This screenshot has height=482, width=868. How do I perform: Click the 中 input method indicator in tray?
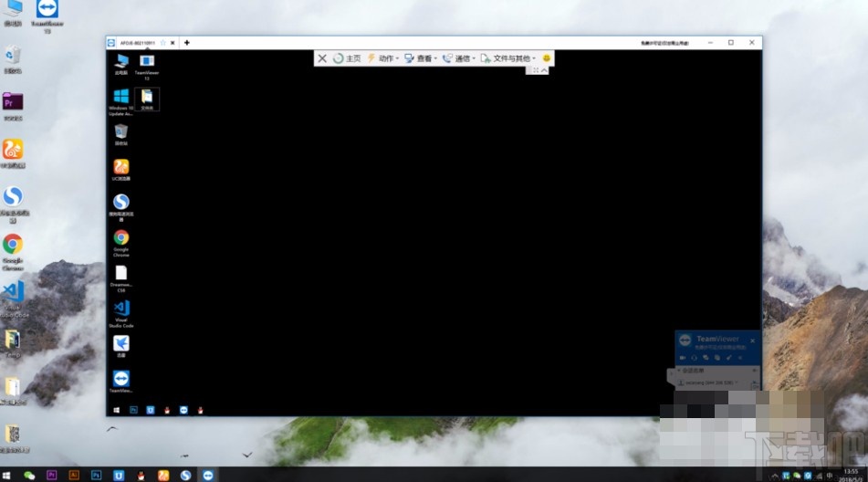pos(830,476)
